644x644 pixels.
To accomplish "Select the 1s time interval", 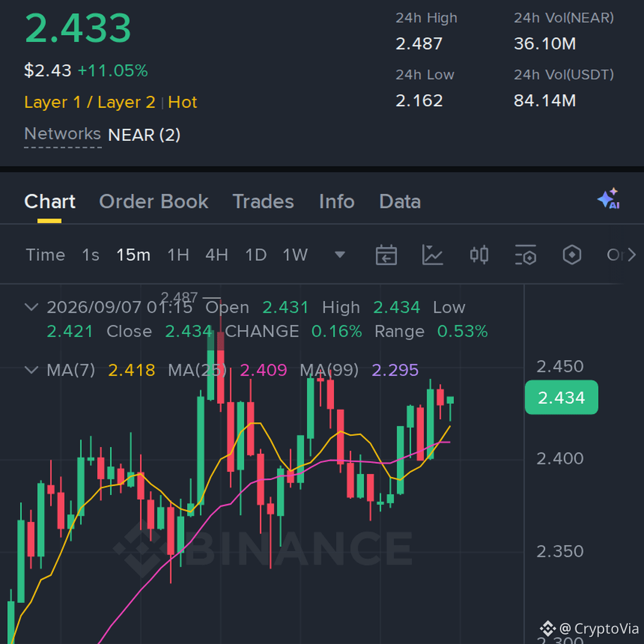I will tap(91, 255).
